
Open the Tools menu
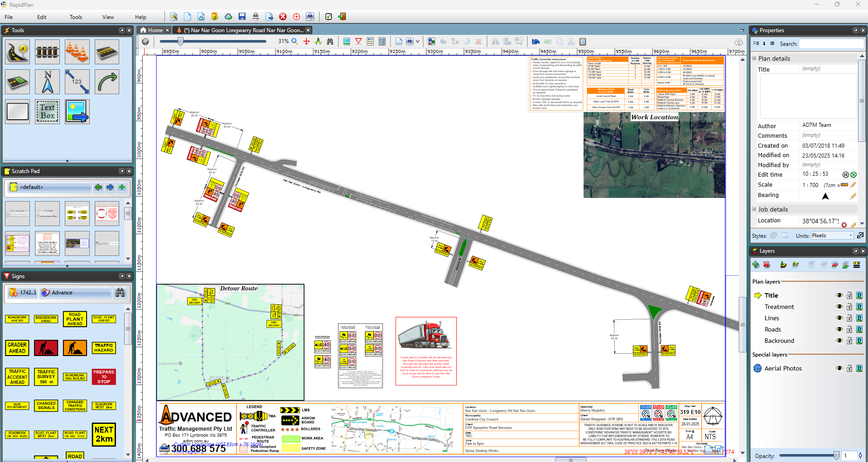[76, 17]
